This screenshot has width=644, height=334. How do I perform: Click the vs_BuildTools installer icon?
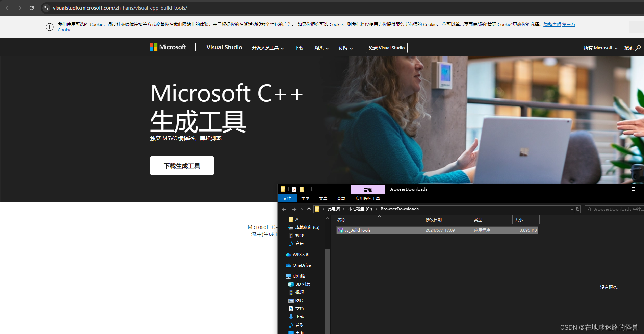(x=340, y=230)
